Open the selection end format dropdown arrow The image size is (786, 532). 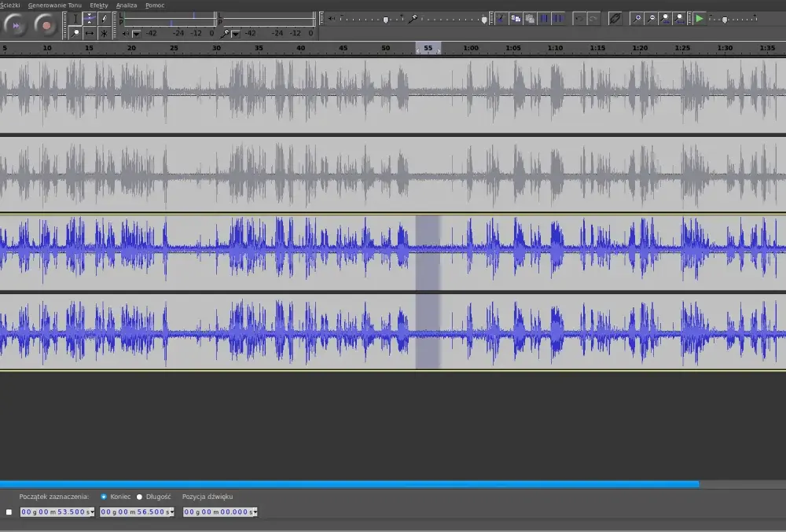point(171,512)
